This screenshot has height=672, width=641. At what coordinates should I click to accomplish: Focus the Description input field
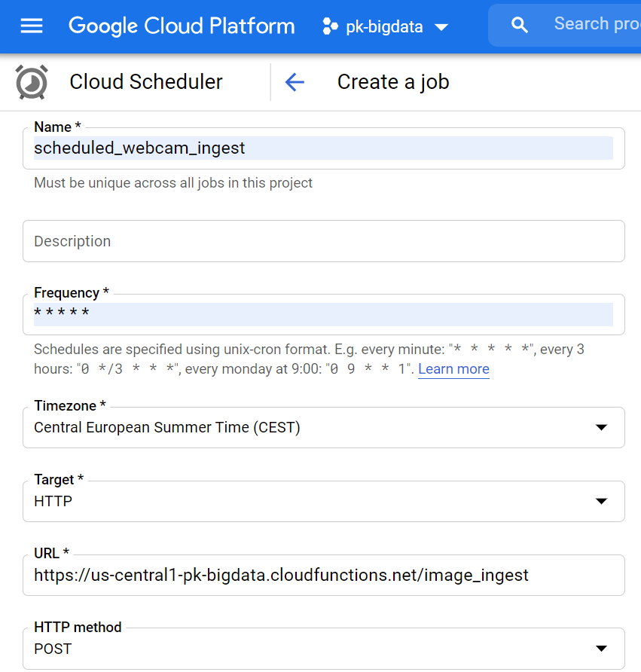(323, 241)
